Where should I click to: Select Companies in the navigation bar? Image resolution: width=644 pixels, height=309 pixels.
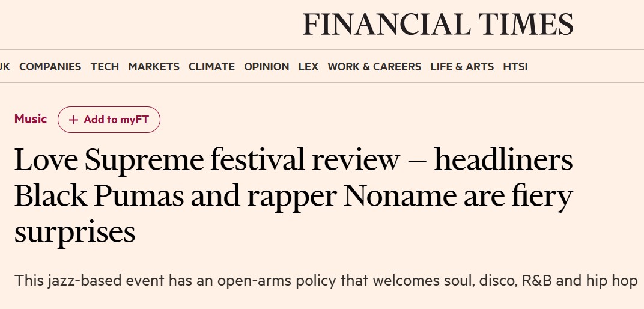(50, 67)
